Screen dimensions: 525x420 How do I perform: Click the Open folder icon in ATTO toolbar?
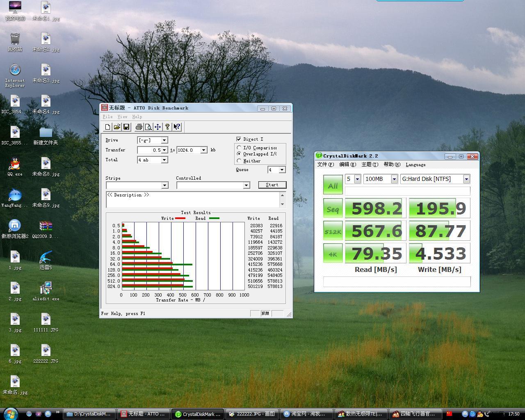pyautogui.click(x=117, y=127)
